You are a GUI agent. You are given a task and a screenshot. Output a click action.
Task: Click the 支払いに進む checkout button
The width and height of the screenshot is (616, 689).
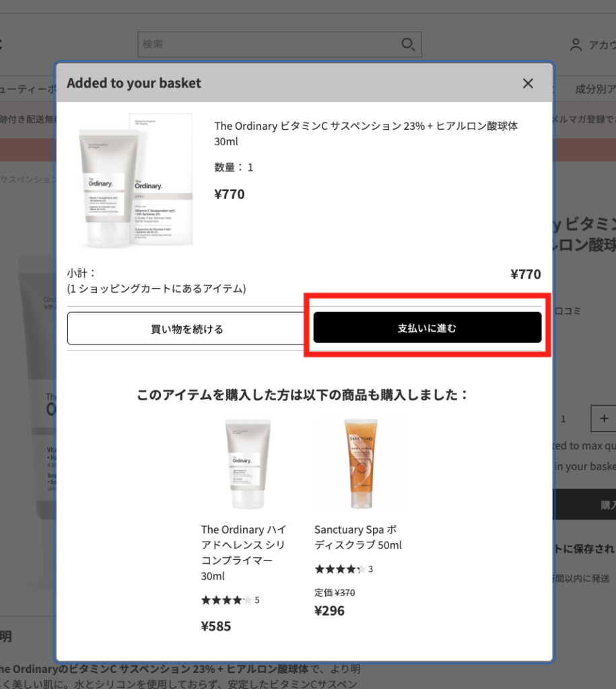tap(427, 328)
